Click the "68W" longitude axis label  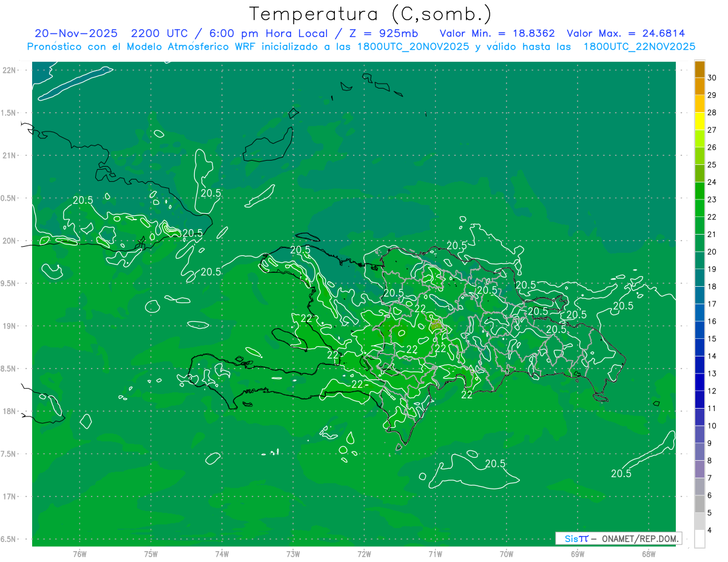[649, 554]
